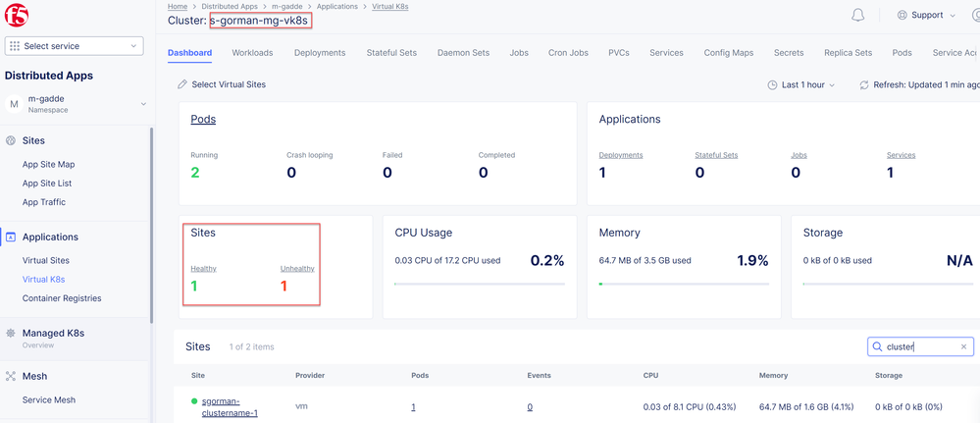The width and height of the screenshot is (980, 423).
Task: Expand the Support menu
Action: pos(926,16)
